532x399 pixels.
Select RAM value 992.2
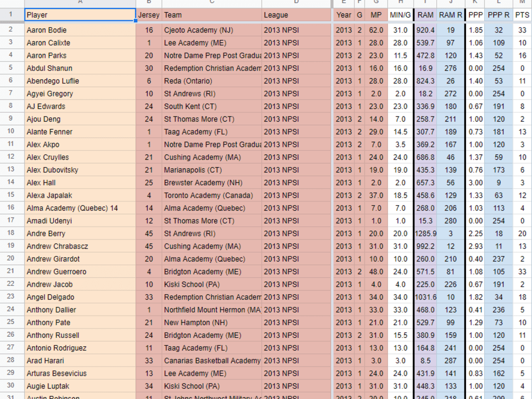426,246
